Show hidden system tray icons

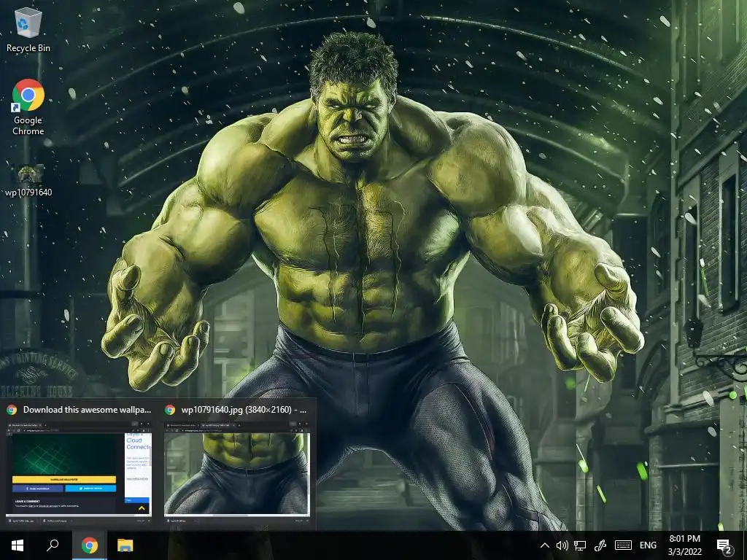pos(545,545)
